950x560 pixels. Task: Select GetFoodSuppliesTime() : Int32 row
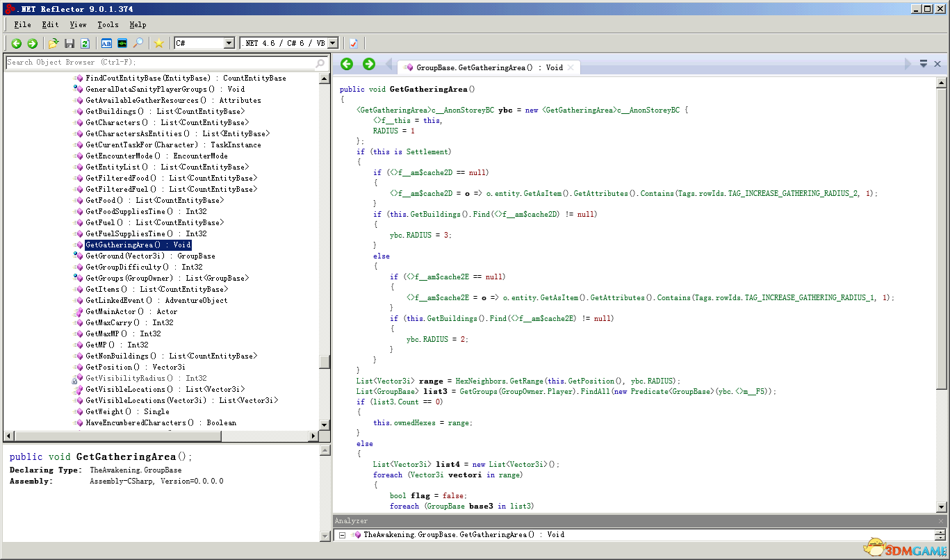146,211
